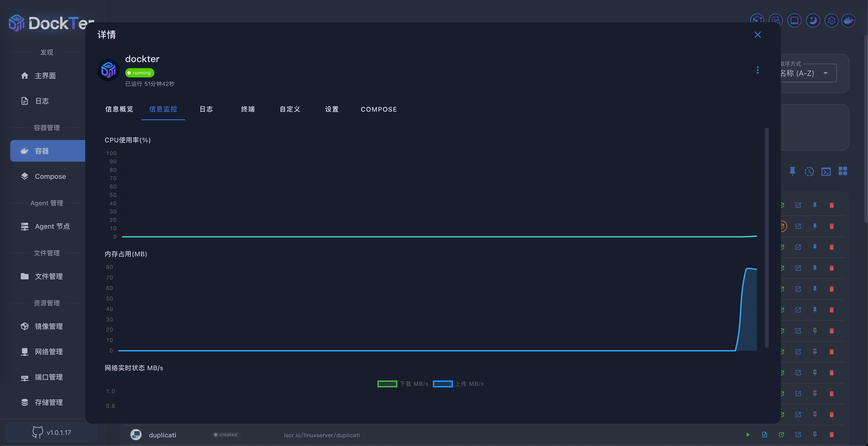Image resolution: width=868 pixels, height=446 pixels.
Task: Close the 详情 dialog
Action: coord(757,35)
